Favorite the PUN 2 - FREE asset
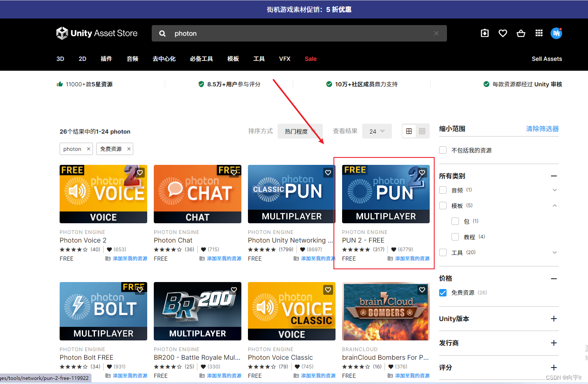 pyautogui.click(x=422, y=173)
